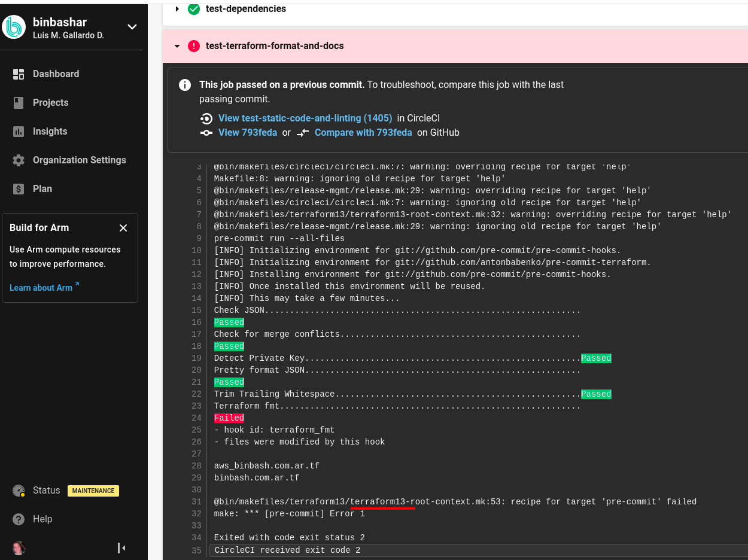Click the workflow icon before View test-static-code-and-linting

206,118
